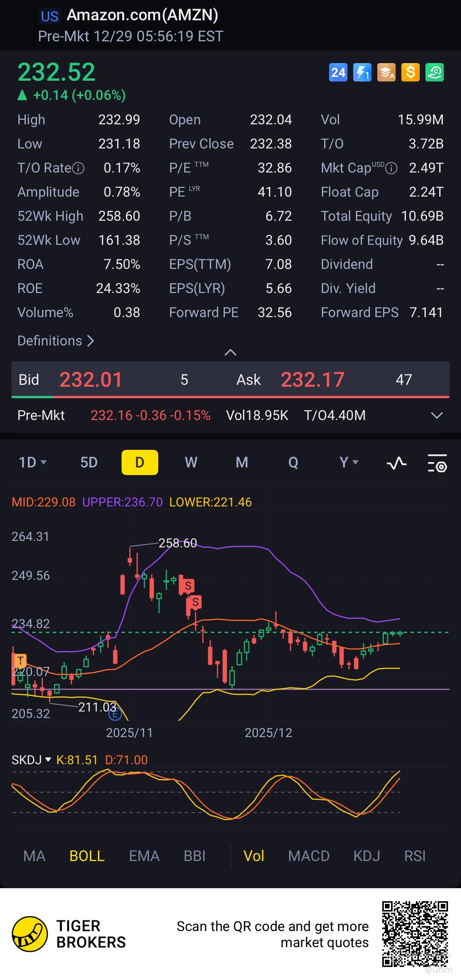Tap the yellow dollar sign icon

coord(411,72)
